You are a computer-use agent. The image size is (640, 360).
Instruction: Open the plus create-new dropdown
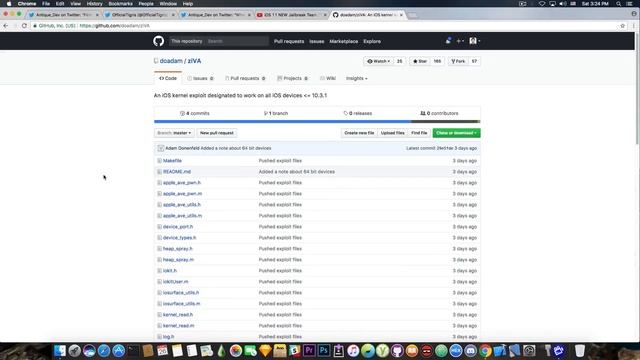click(460, 41)
